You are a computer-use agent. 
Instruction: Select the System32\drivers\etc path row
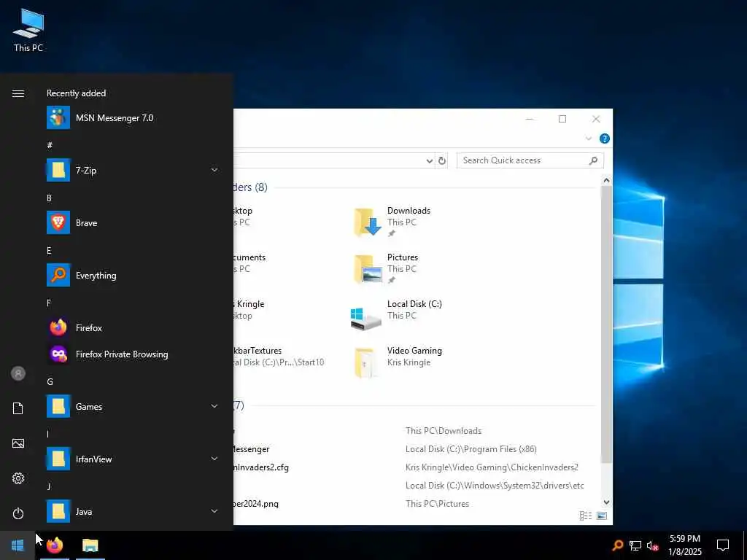(495, 485)
